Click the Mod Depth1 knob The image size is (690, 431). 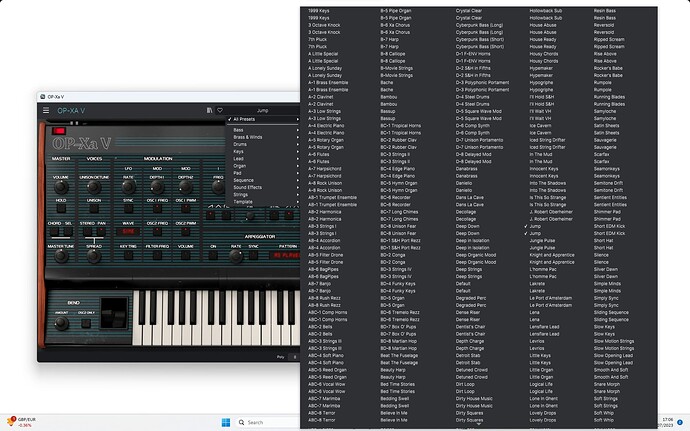(157, 187)
